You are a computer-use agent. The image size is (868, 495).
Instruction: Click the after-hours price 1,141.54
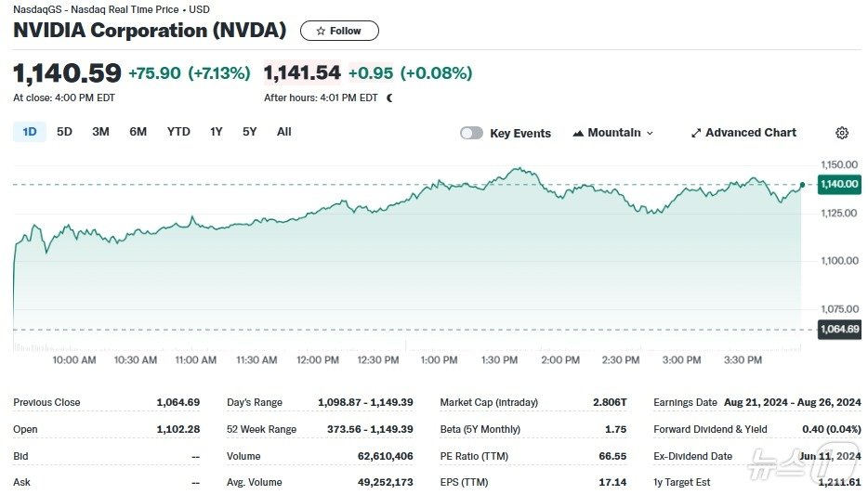(303, 72)
